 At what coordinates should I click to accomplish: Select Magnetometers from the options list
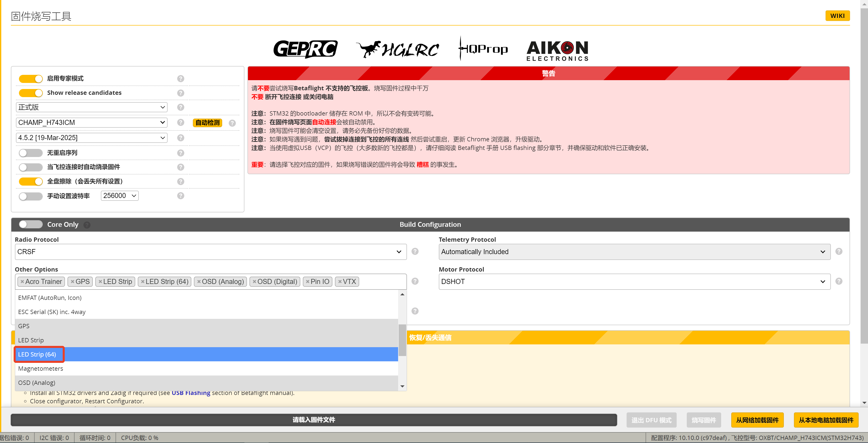40,368
